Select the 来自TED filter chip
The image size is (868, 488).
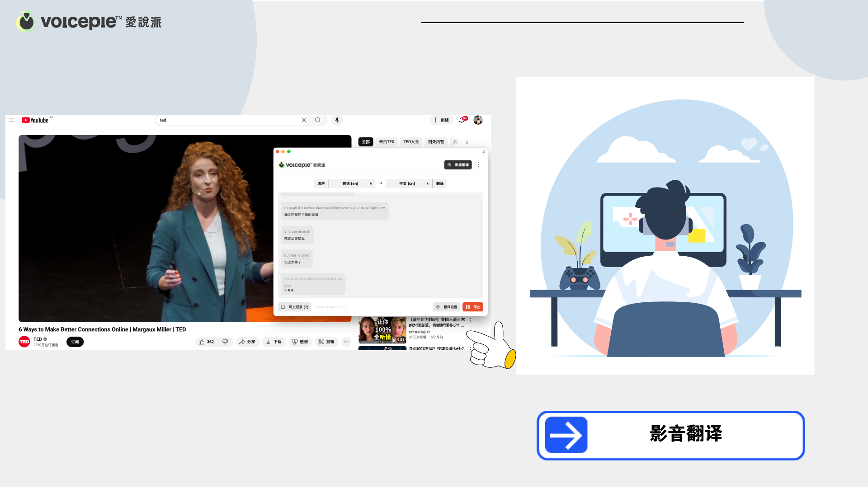click(x=387, y=142)
